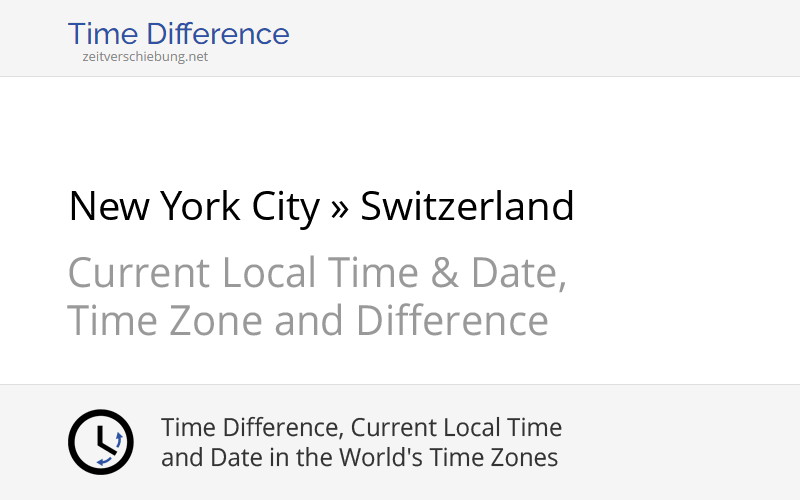The height and width of the screenshot is (500, 800).
Task: Click the "Current Local Time & Date," subtitle line
Action: click(x=317, y=273)
